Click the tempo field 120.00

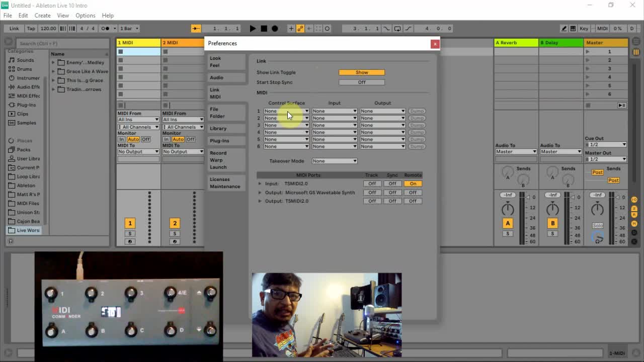48,29
